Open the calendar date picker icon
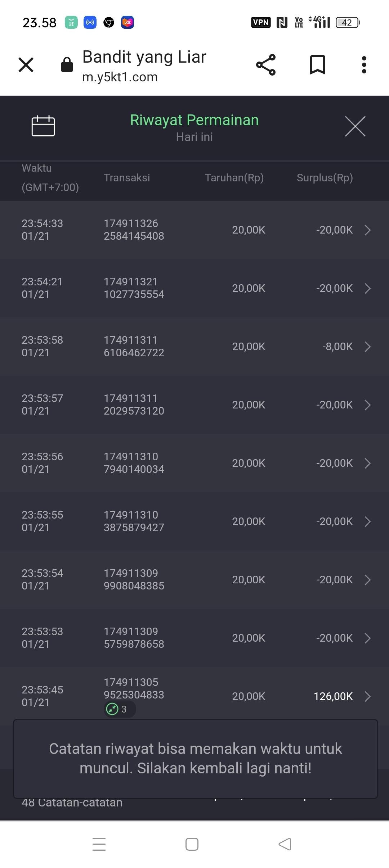Viewport: 389px width, 868px height. coord(43,126)
